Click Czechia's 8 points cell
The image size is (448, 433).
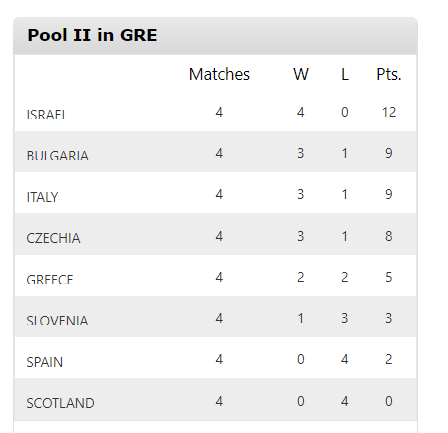(x=389, y=236)
